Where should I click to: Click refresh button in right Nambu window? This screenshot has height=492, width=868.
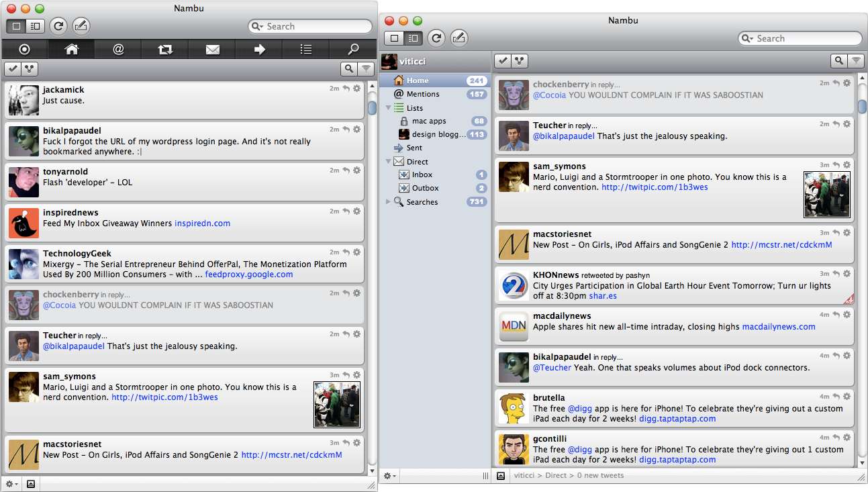click(437, 38)
